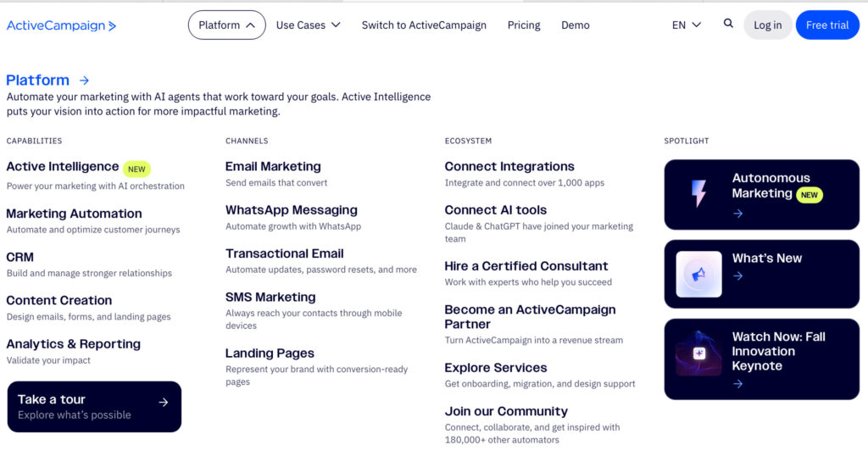868x462 pixels.
Task: Click the NEW badge beside Active Intelligence
Action: 136,169
